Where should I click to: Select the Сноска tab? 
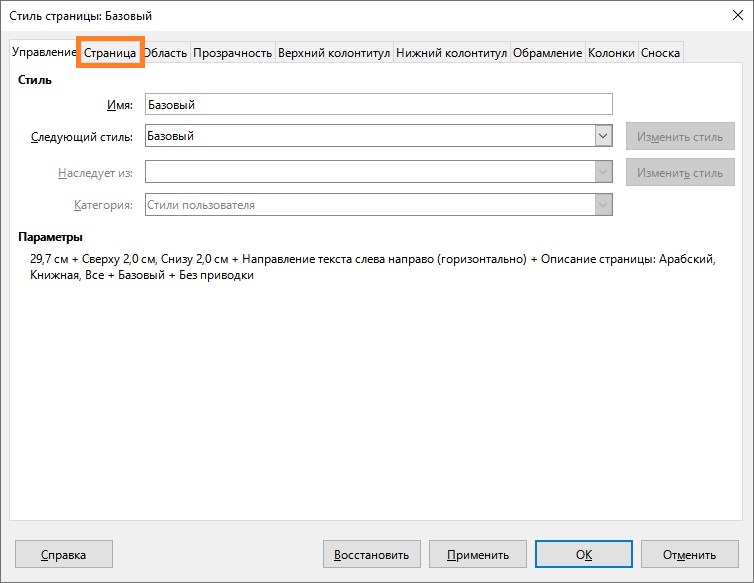pos(660,53)
